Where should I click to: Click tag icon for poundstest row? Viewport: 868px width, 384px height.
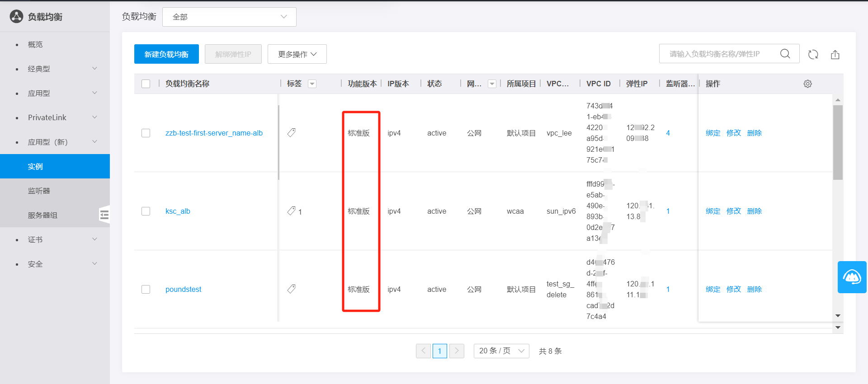click(292, 289)
